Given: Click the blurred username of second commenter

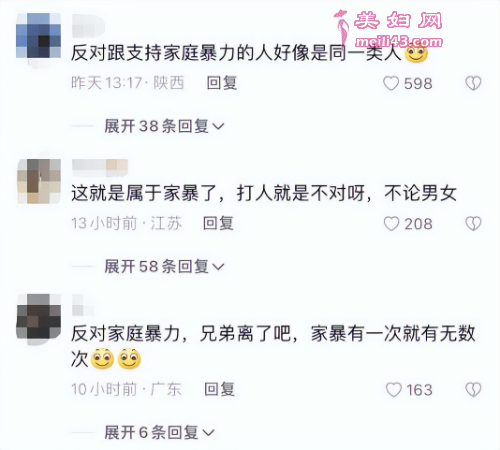Looking at the screenshot, I should (x=100, y=167).
